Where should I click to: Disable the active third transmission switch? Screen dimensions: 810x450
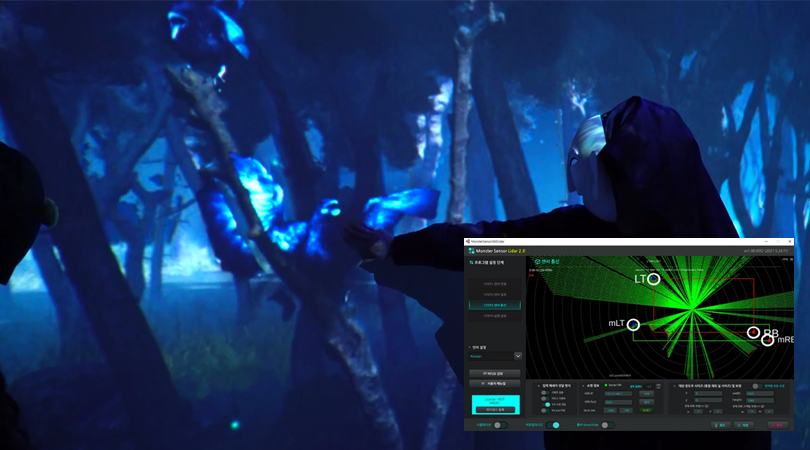tap(546, 405)
